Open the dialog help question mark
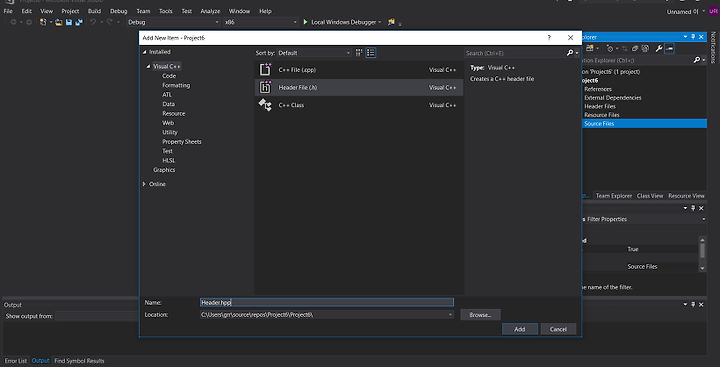Screen dimensions: 720x367 tap(549, 38)
